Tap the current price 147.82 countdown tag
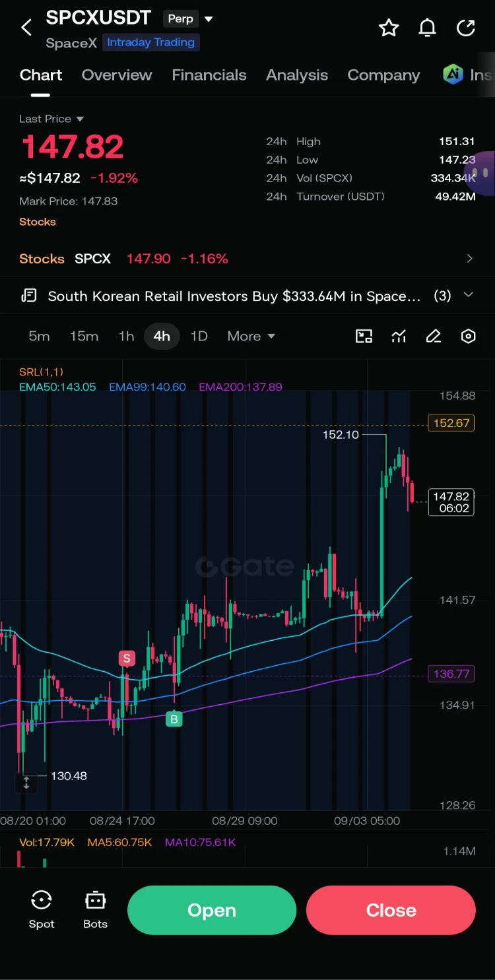 click(x=451, y=502)
